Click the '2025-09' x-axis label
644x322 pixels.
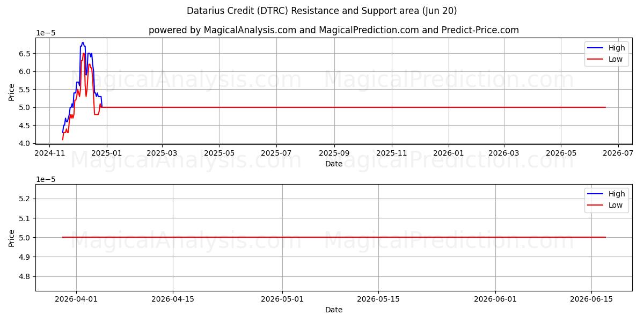pos(334,153)
